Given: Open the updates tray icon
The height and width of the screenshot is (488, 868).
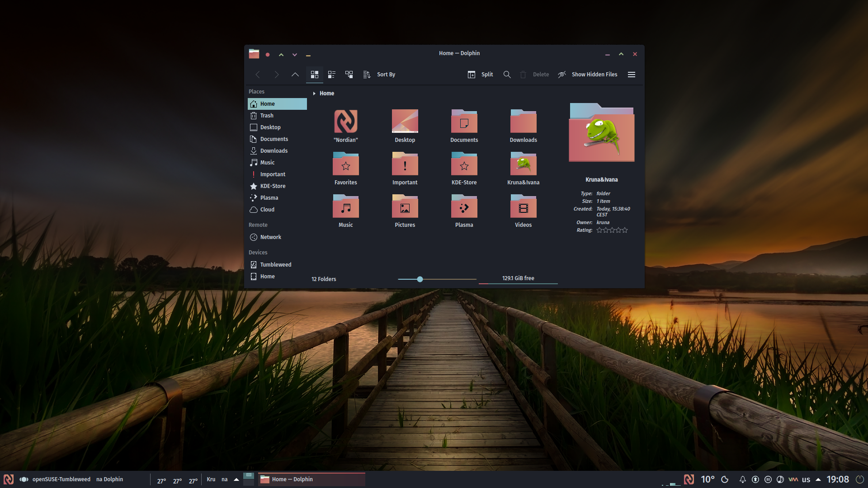Looking at the screenshot, I should (x=755, y=479).
